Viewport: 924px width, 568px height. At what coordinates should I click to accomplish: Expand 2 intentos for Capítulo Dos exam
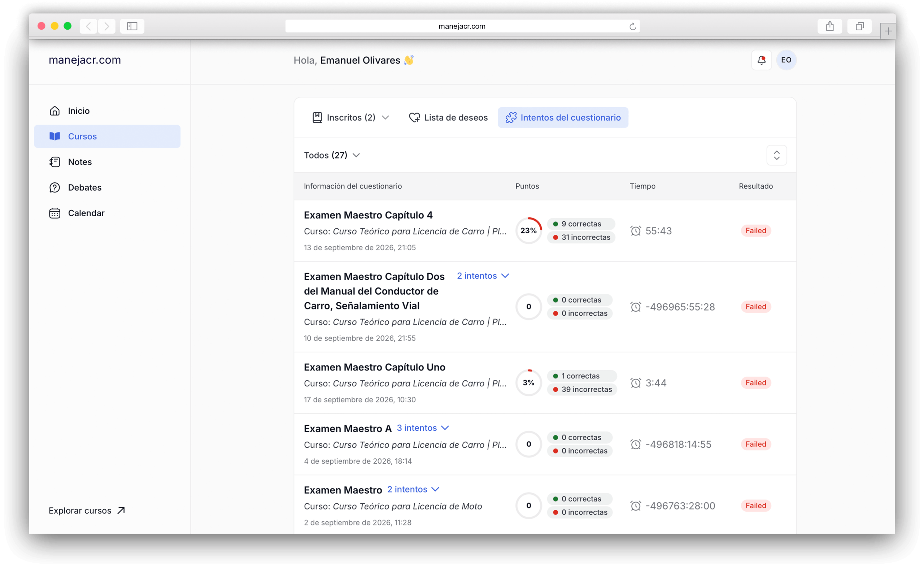click(483, 276)
